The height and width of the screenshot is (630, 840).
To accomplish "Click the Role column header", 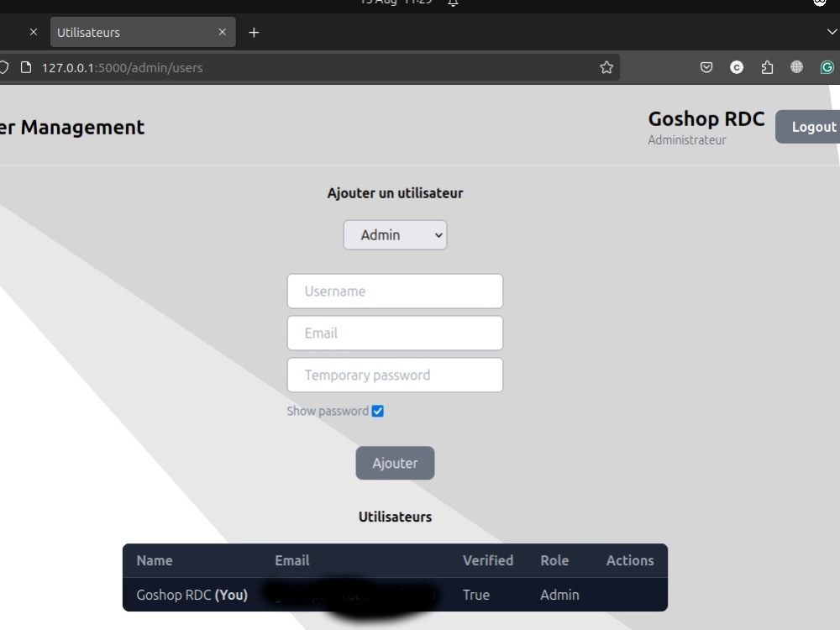I will point(554,560).
